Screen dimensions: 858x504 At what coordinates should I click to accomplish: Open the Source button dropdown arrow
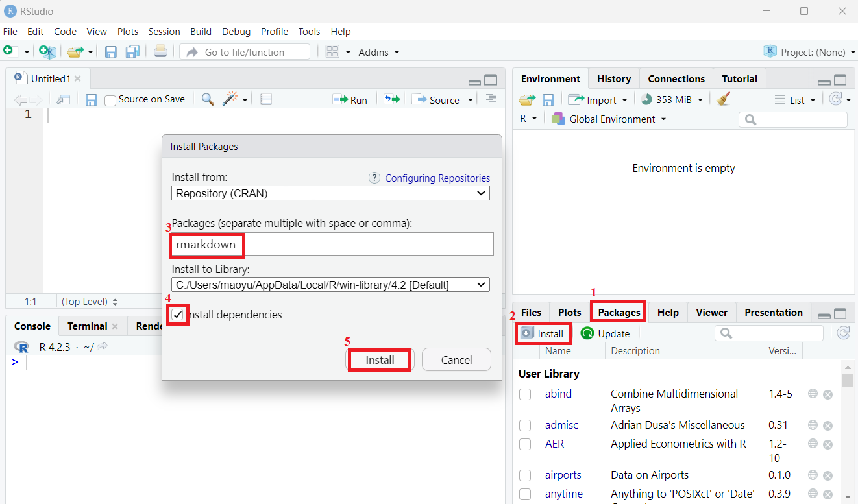471,100
